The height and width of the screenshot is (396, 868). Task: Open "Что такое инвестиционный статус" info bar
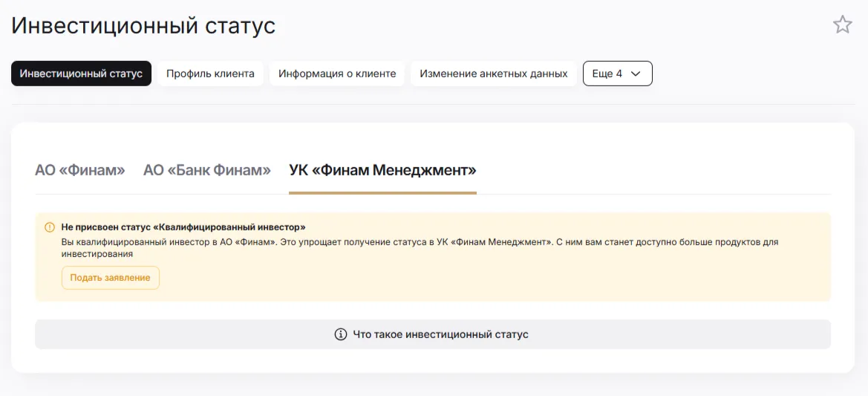[433, 334]
